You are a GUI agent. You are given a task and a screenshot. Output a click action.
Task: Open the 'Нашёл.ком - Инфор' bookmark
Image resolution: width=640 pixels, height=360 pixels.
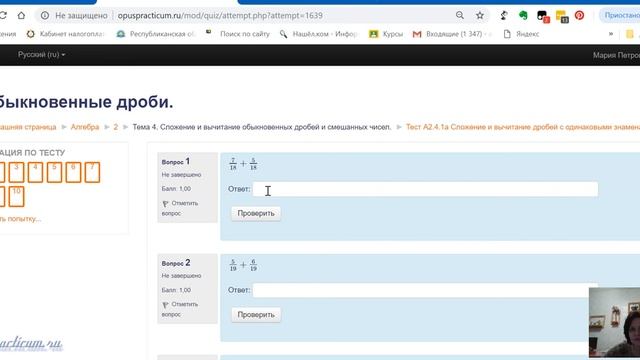(318, 34)
